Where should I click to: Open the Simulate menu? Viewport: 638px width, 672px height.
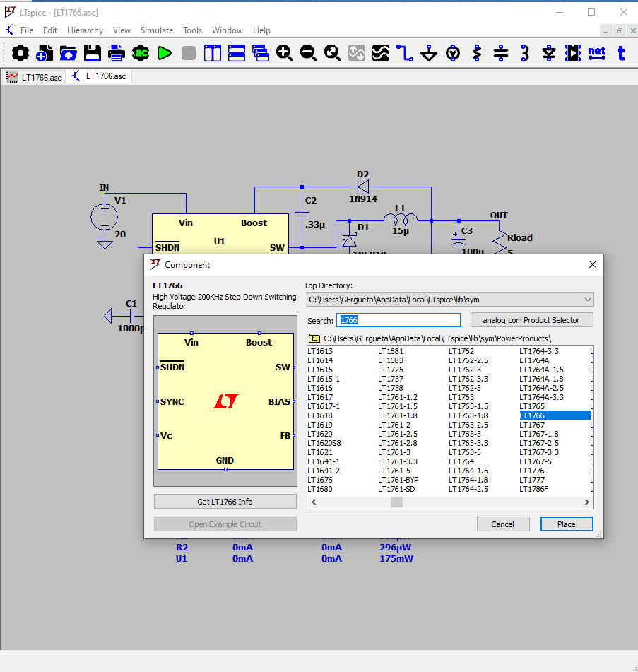[157, 30]
